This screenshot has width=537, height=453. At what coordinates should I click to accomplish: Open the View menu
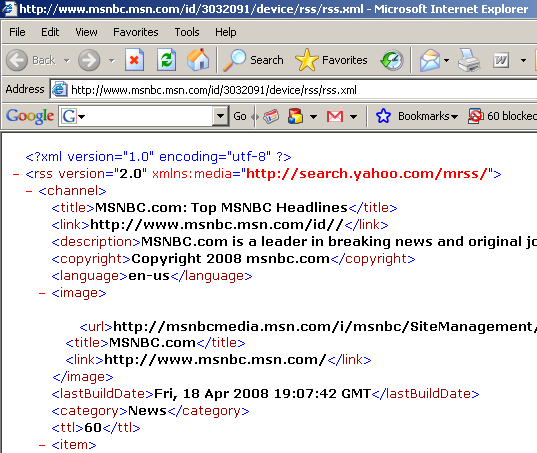click(x=86, y=32)
